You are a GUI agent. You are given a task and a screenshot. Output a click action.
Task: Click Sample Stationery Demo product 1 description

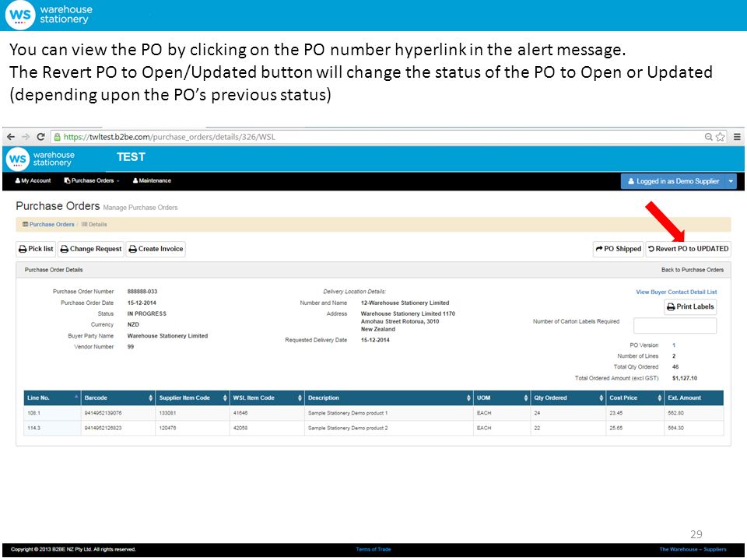pos(348,413)
